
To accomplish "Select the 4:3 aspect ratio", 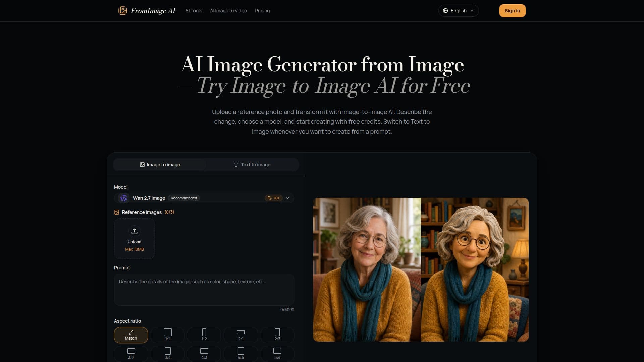I will click(x=204, y=354).
